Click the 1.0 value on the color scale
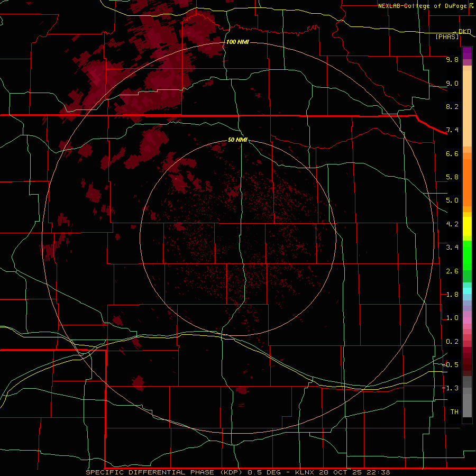This screenshot has width=476, height=476. coord(452,318)
